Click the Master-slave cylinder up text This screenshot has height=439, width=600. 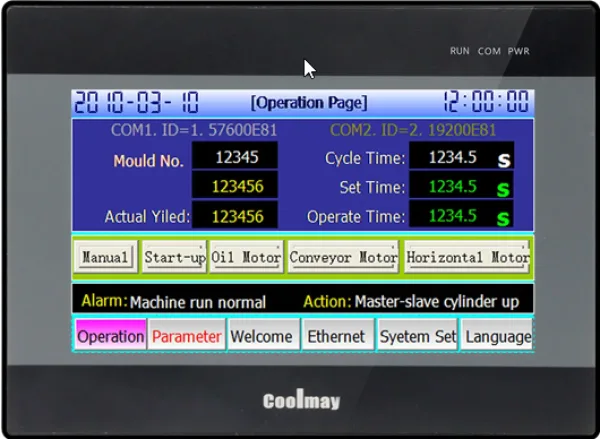pos(437,302)
